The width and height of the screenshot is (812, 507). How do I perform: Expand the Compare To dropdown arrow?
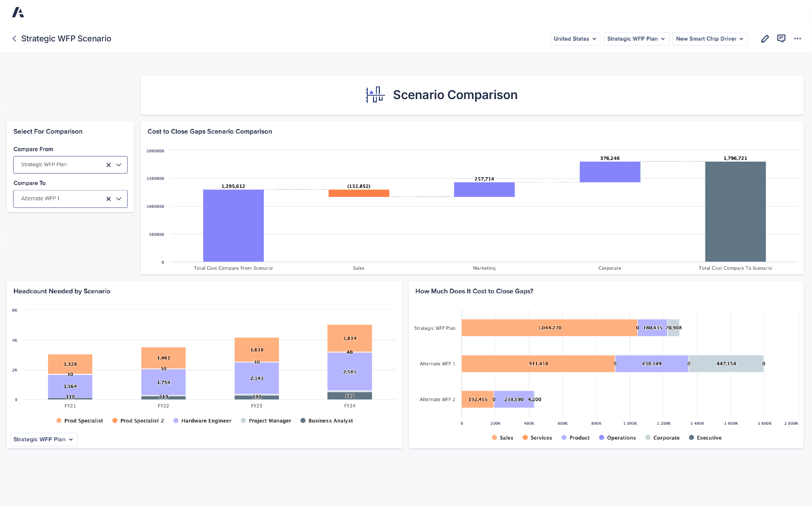[119, 199]
